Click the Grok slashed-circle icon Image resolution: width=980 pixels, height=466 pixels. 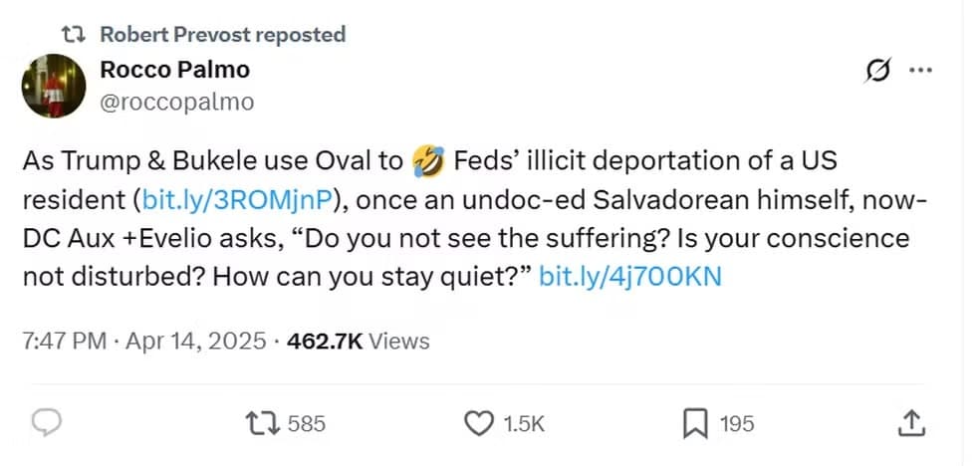878,71
